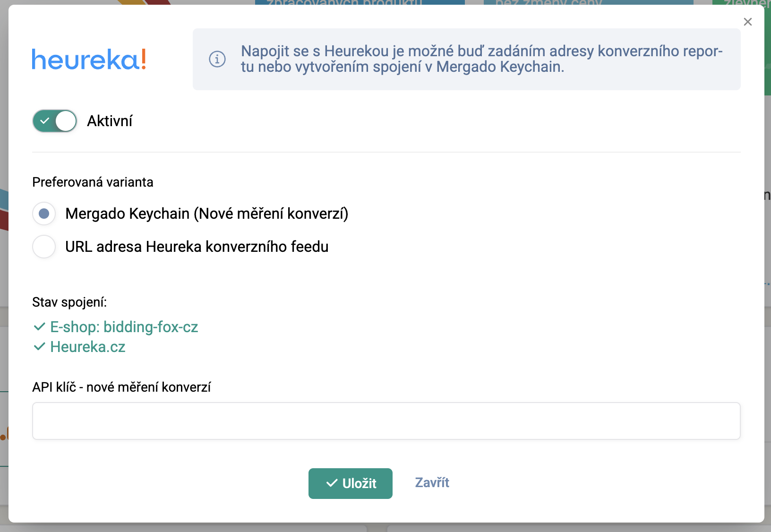Screen dimensions: 771x532
Task: Click the info circle icon
Action: coord(217,59)
